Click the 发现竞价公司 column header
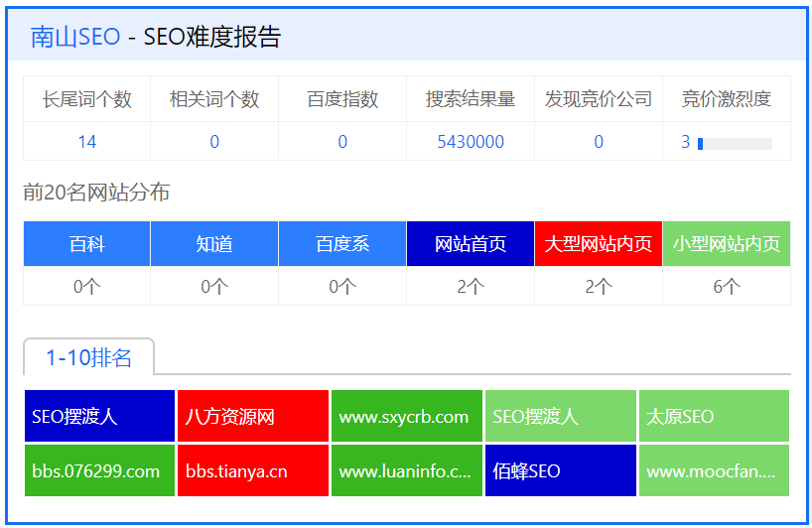The image size is (812, 528). click(x=599, y=99)
